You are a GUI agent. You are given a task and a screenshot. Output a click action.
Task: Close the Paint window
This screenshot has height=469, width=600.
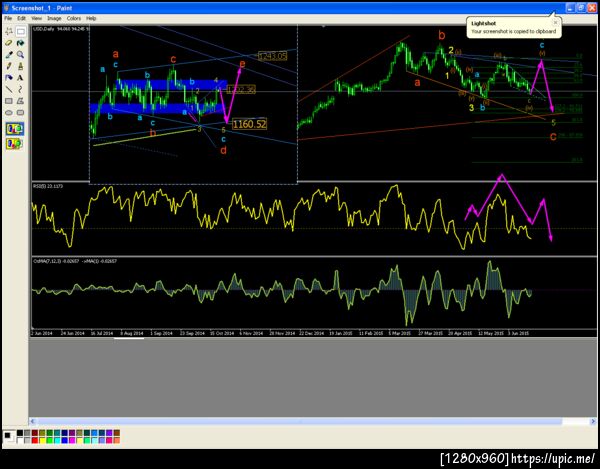coord(592,8)
